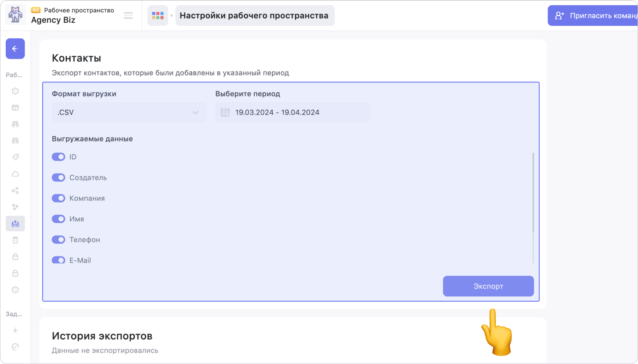
Task: Toggle off the Компания field
Action: [58, 198]
